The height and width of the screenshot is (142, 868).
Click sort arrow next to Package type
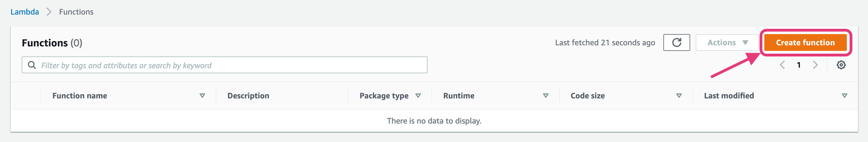point(418,96)
